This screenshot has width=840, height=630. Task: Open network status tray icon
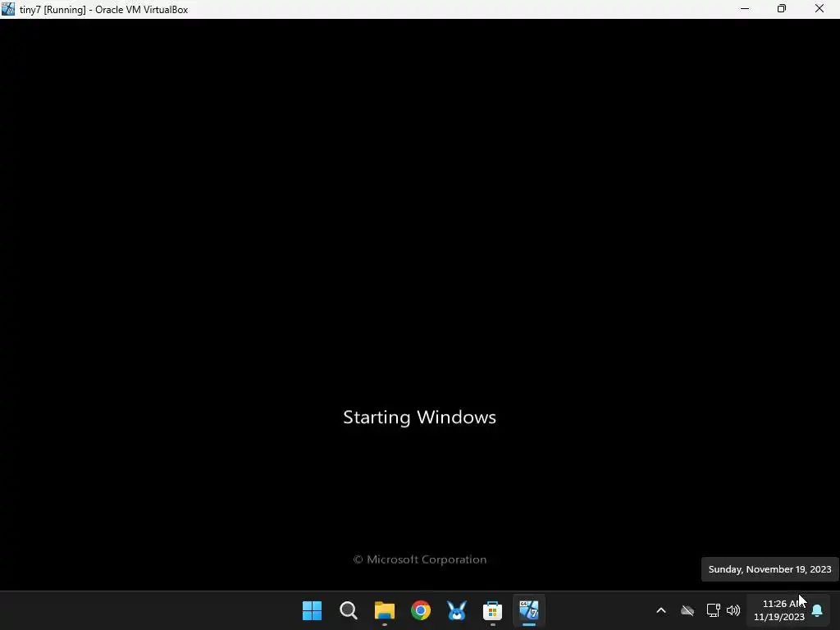click(713, 610)
